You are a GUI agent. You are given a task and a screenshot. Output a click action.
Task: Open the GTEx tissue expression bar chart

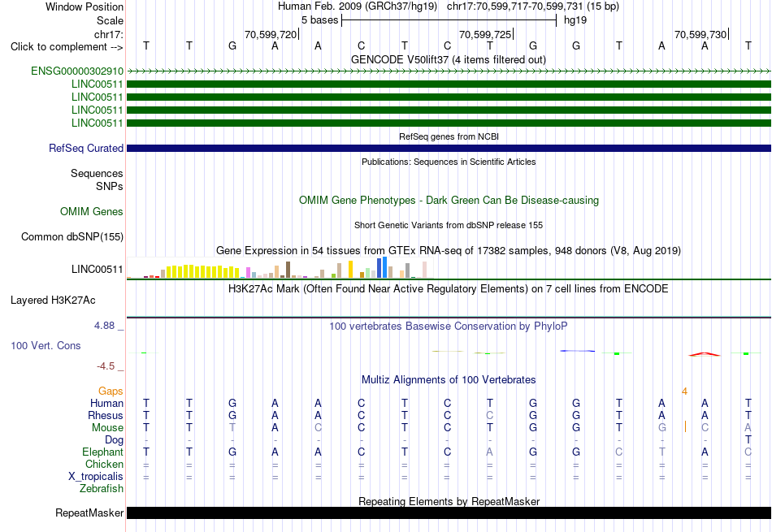click(x=280, y=268)
